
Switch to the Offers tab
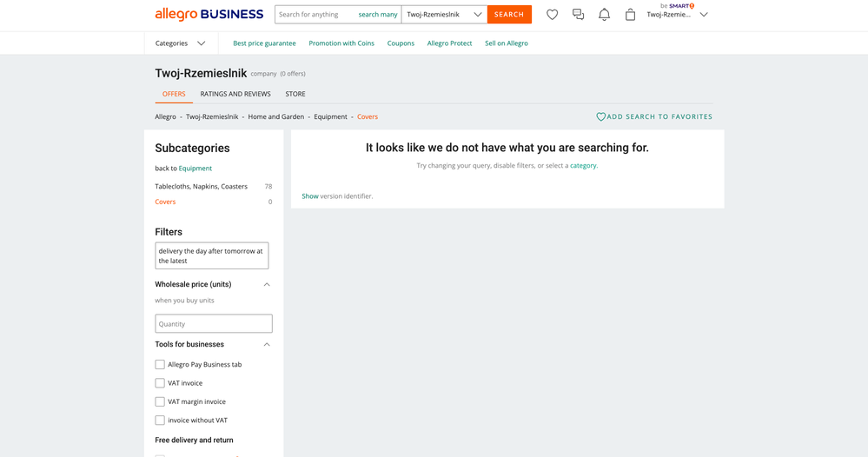coord(174,94)
